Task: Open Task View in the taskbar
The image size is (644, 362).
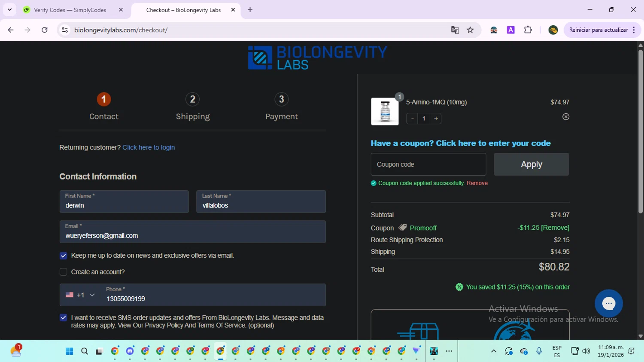Action: tap(99, 351)
